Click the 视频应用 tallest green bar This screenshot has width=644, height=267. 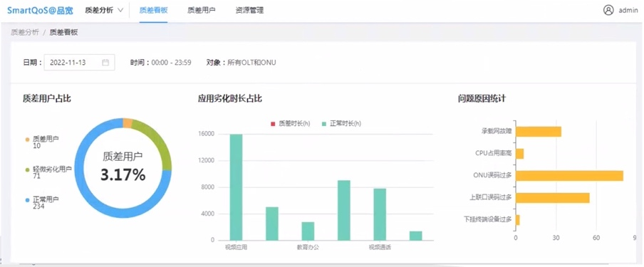pos(237,187)
